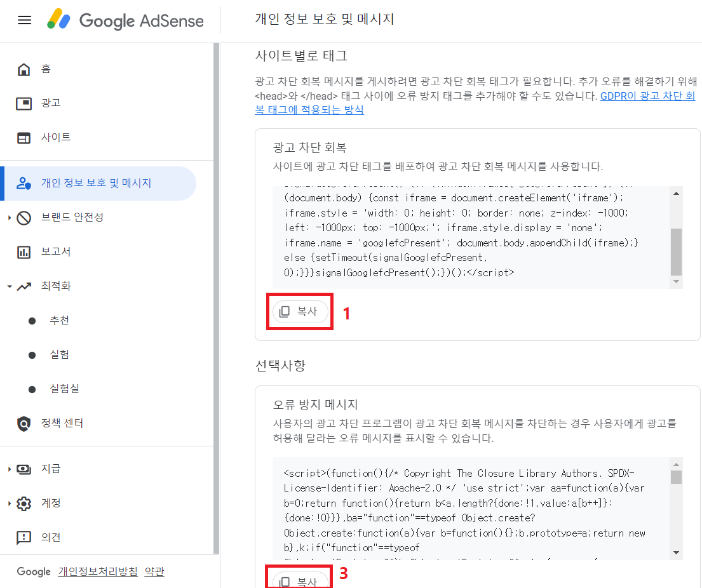This screenshot has height=588, width=702.
Task: Click up arrow of error code scrollbar
Action: [x=676, y=464]
